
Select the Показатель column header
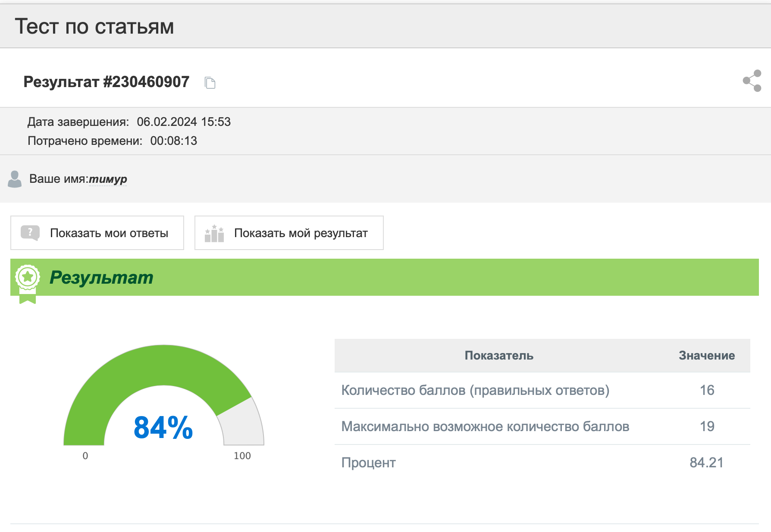[x=499, y=356]
